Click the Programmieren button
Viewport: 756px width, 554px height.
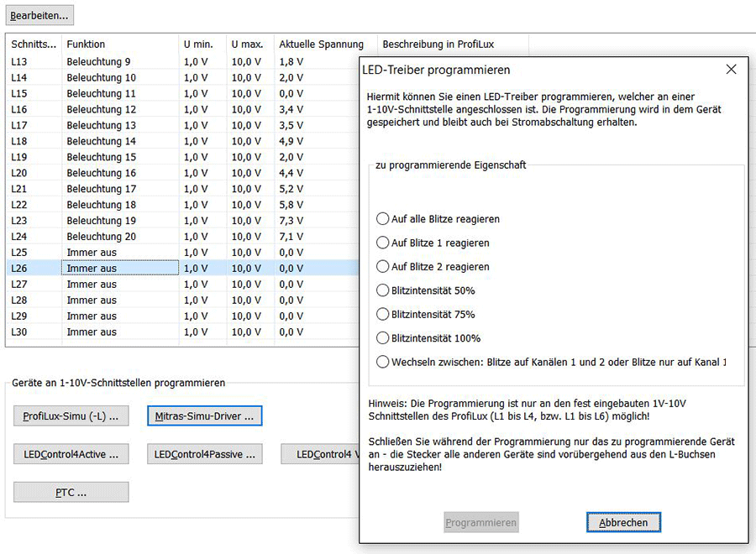coord(480,521)
